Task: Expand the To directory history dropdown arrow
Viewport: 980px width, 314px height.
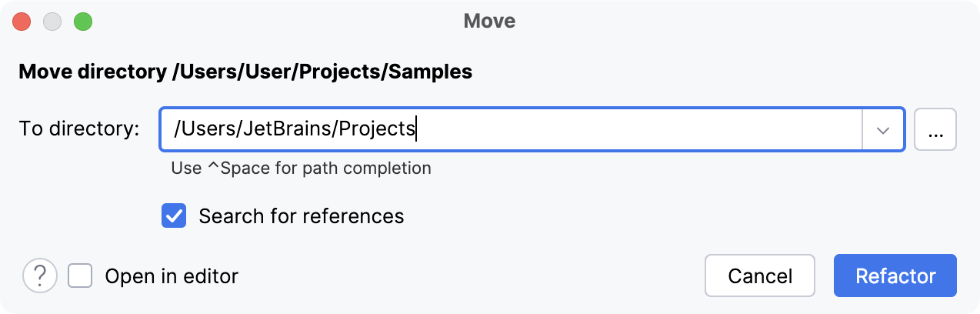Action: click(x=883, y=129)
